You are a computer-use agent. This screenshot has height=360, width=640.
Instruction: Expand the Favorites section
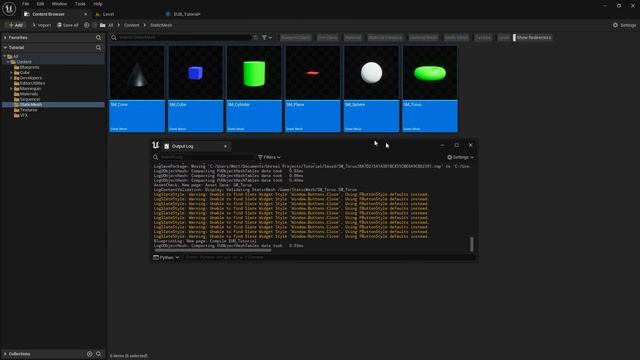5,38
